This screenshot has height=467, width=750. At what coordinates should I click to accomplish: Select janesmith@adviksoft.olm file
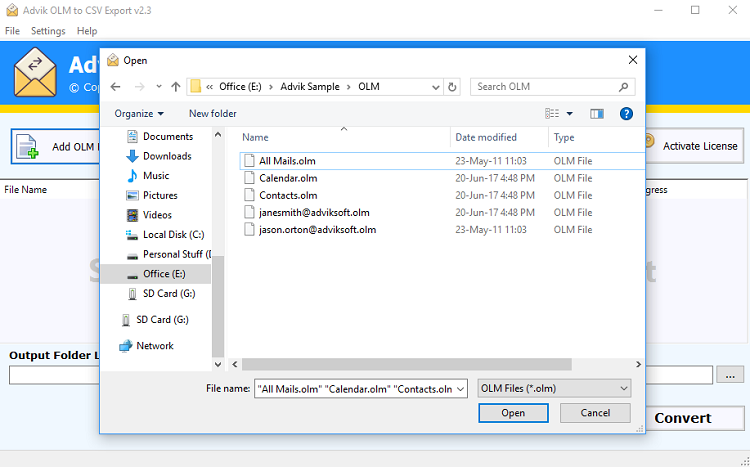314,212
